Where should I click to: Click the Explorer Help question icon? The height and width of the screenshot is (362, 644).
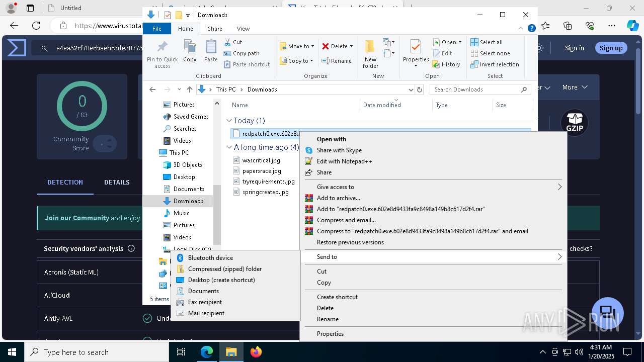coord(531,29)
